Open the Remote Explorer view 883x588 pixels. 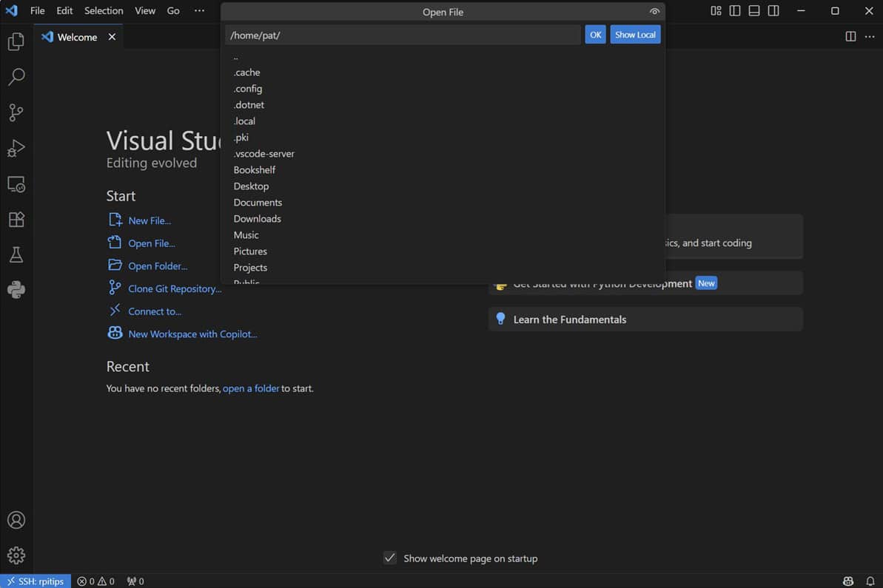16,183
